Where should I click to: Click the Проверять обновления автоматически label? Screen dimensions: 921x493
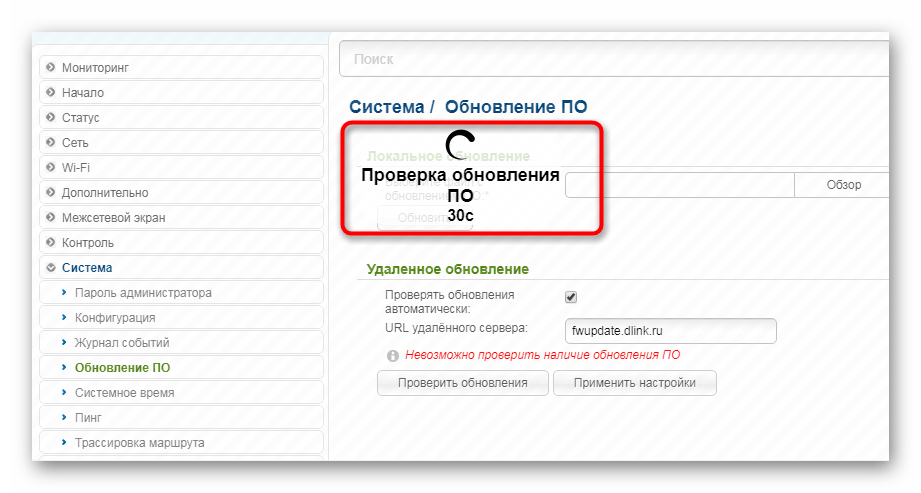[x=449, y=301]
